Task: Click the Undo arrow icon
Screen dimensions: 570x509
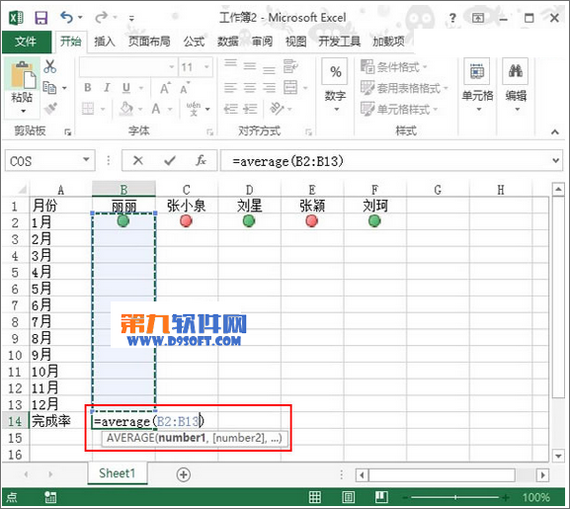Action: click(x=67, y=17)
